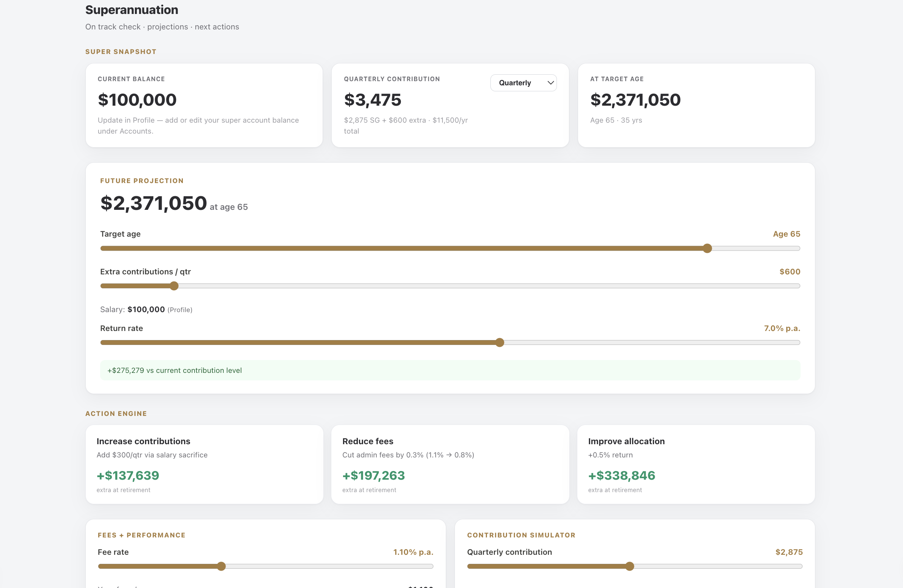Select the Reduce fees action card
Image resolution: width=903 pixels, height=588 pixels.
coord(450,465)
